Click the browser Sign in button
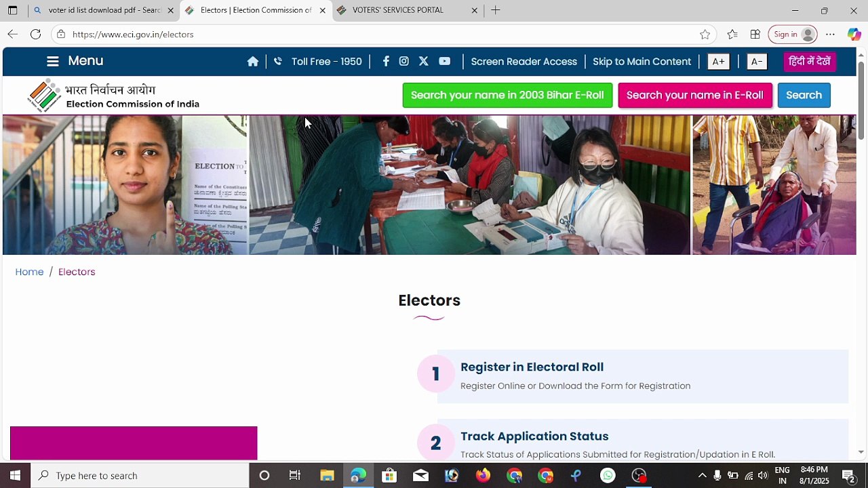The height and width of the screenshot is (488, 868). pos(793,35)
